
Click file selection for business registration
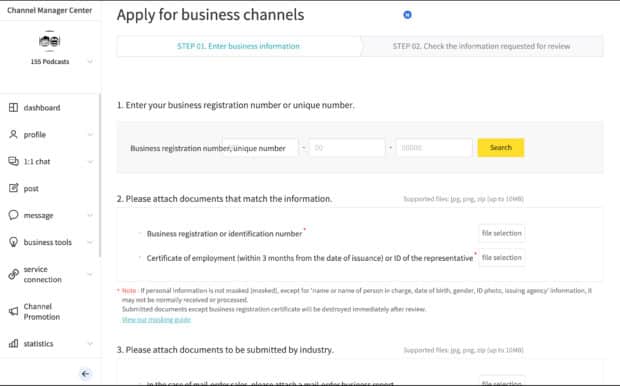pos(501,233)
